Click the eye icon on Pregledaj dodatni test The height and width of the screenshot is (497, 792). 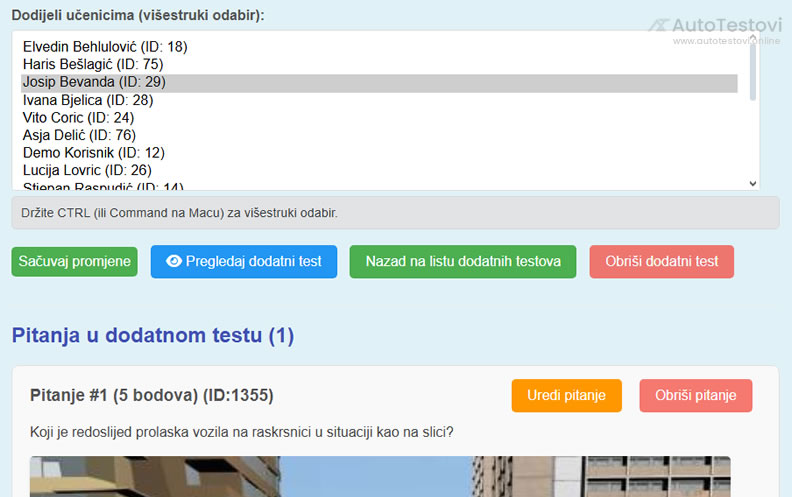coord(174,261)
